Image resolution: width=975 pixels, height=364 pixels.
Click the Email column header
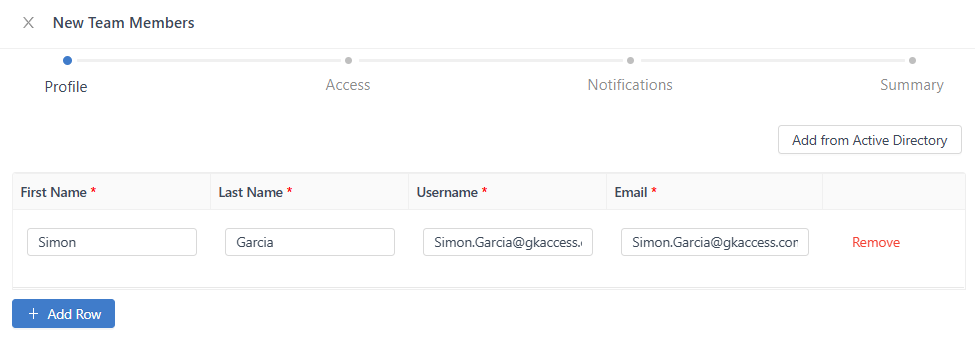pyautogui.click(x=635, y=192)
